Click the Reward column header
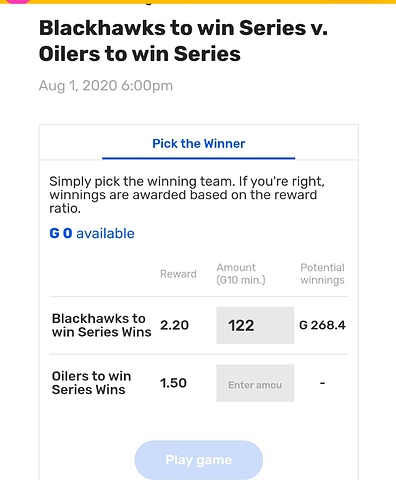Image resolution: width=396 pixels, height=500 pixels. pyautogui.click(x=178, y=274)
